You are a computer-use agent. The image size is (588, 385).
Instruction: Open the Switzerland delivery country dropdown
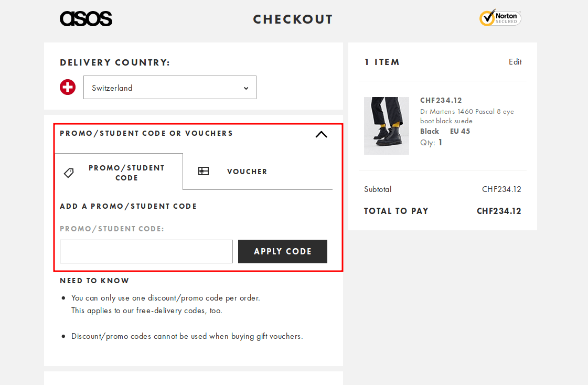[169, 87]
